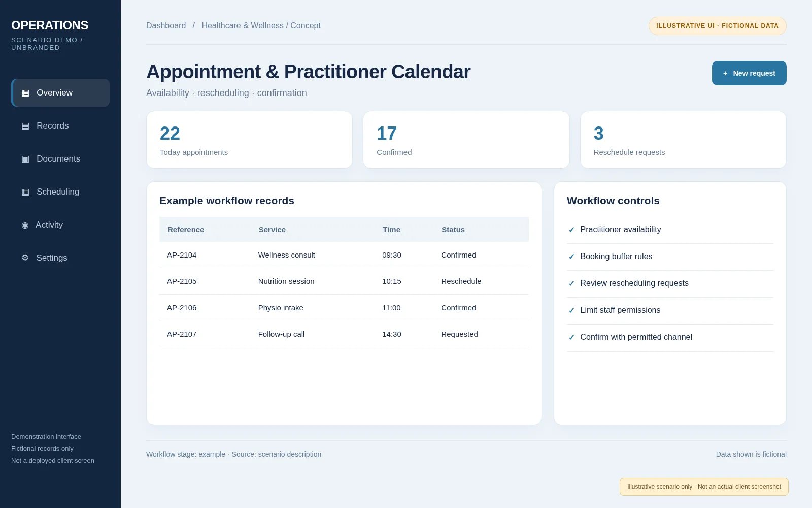Click the Physio intake service cell
Viewport: 812px width, 508px height.
281,308
